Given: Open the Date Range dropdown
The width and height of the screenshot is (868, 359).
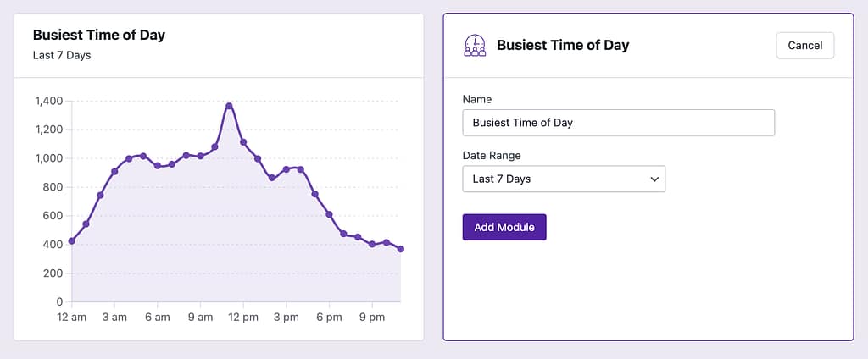Looking at the screenshot, I should (564, 179).
